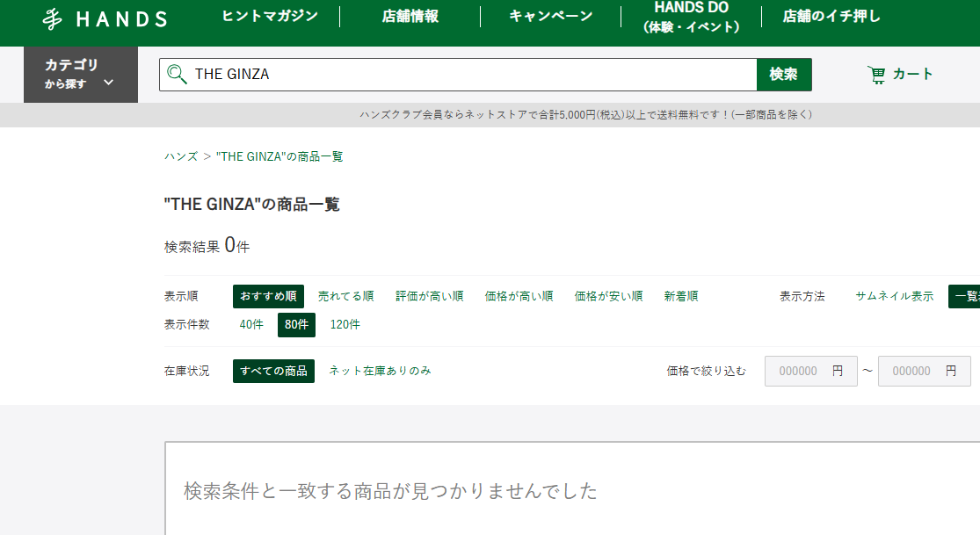Click the "THE GINZA"の商品一覧 page heading
This screenshot has width=980, height=535.
point(252,205)
